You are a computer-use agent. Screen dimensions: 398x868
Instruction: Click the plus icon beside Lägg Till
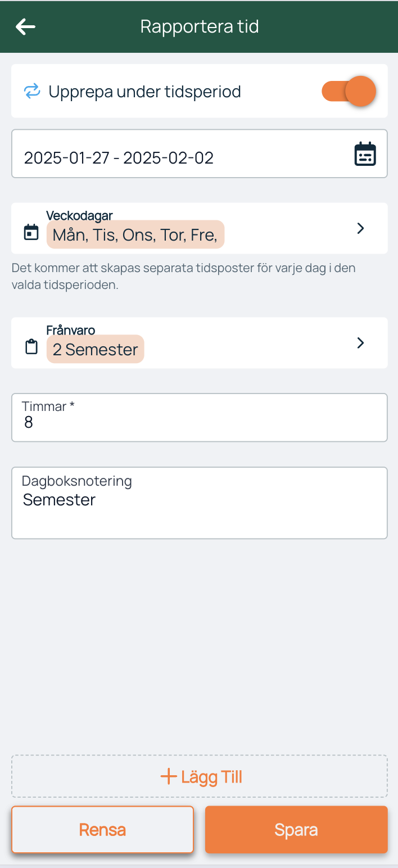coord(168,776)
